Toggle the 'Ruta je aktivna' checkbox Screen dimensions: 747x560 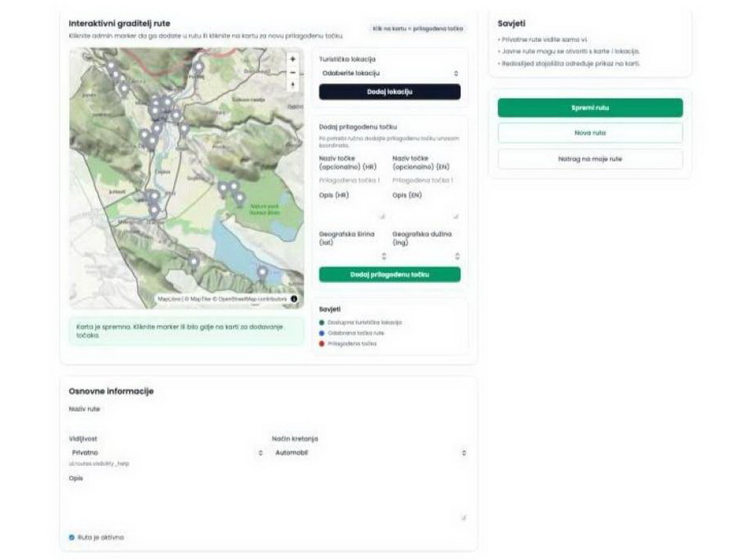point(71,537)
